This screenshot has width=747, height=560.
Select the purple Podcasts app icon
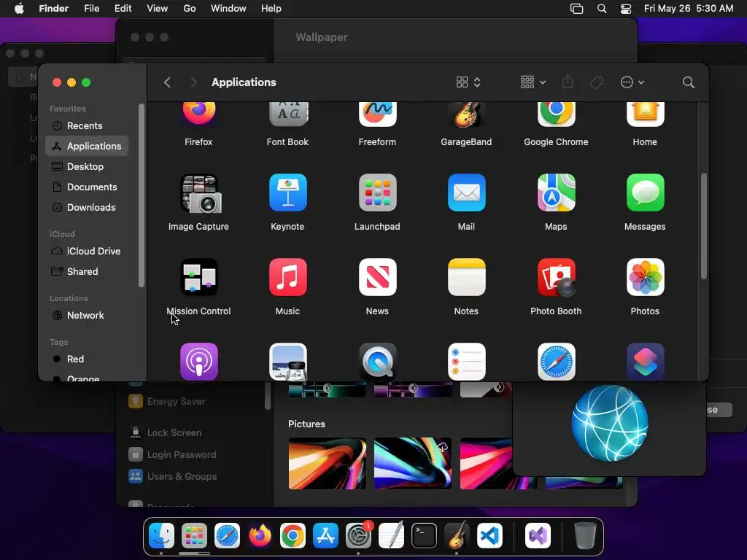pos(198,362)
